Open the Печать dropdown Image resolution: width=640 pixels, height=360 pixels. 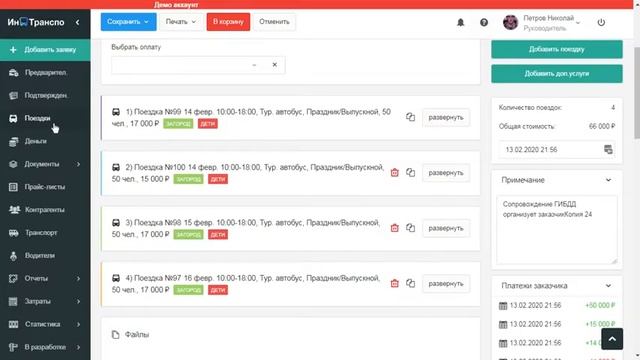181,22
